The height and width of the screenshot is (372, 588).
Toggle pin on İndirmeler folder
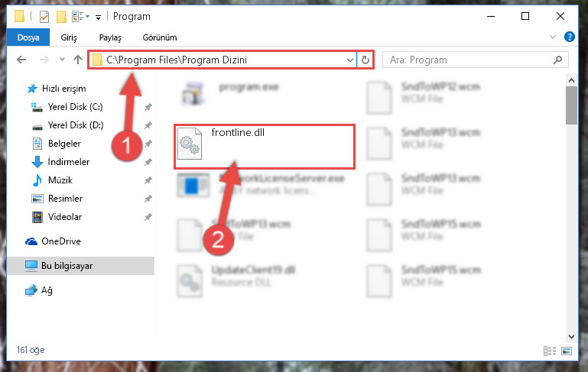click(x=148, y=162)
